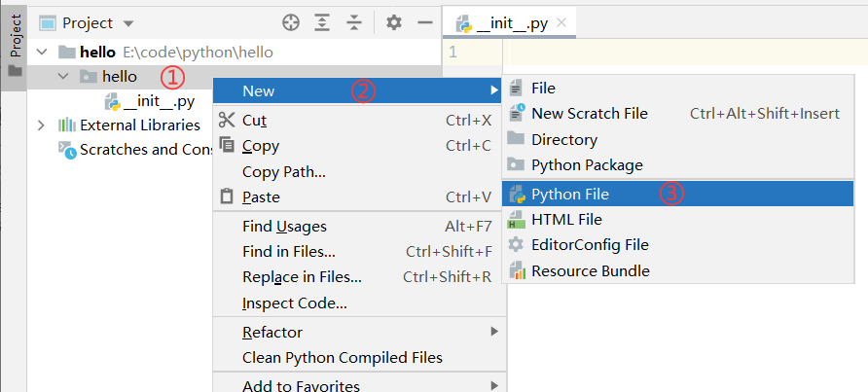Expand External Libraries node
Screen dimensions: 868x392
click(41, 125)
